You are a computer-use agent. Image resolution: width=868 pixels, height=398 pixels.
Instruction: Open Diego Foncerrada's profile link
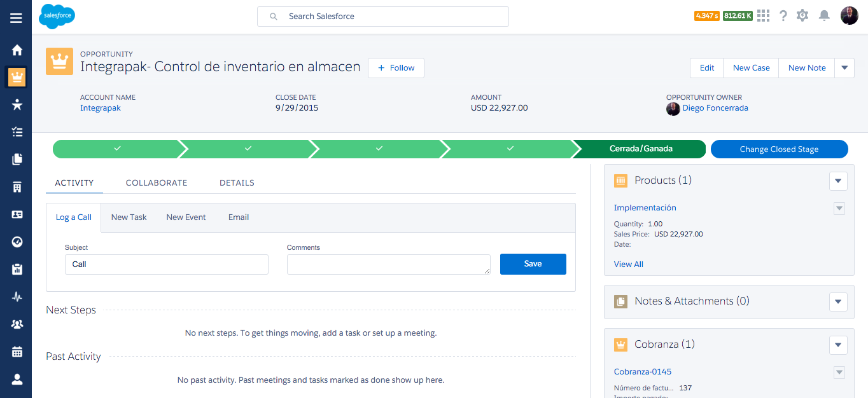tap(715, 108)
